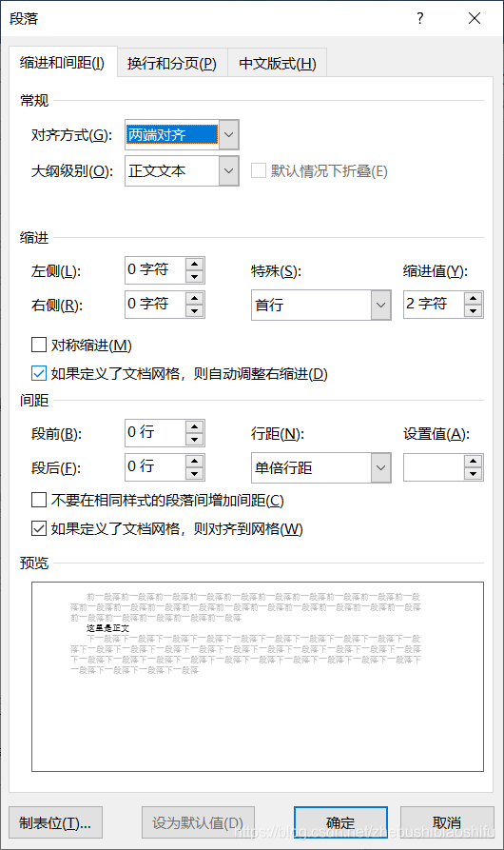Open the 行距 dropdown list

380,467
